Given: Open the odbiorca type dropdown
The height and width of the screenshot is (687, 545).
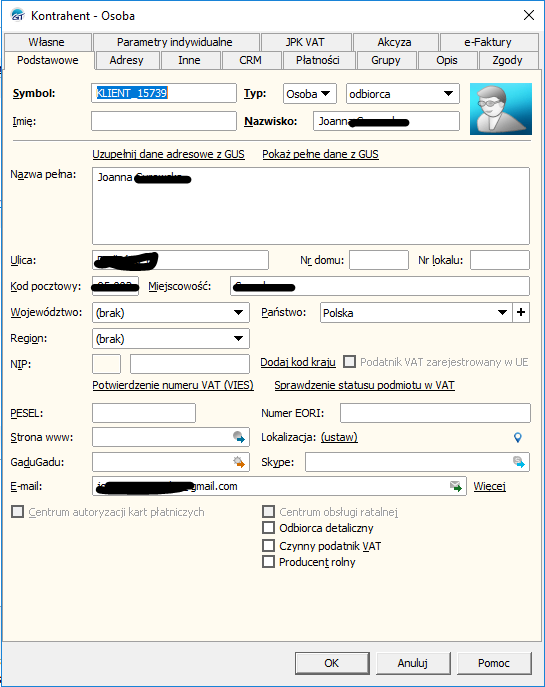Looking at the screenshot, I should [x=403, y=94].
